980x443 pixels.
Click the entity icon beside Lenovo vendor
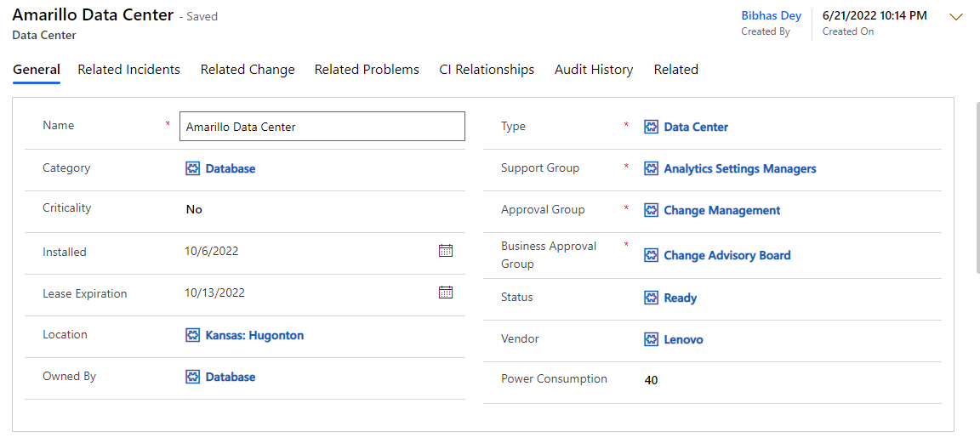652,339
